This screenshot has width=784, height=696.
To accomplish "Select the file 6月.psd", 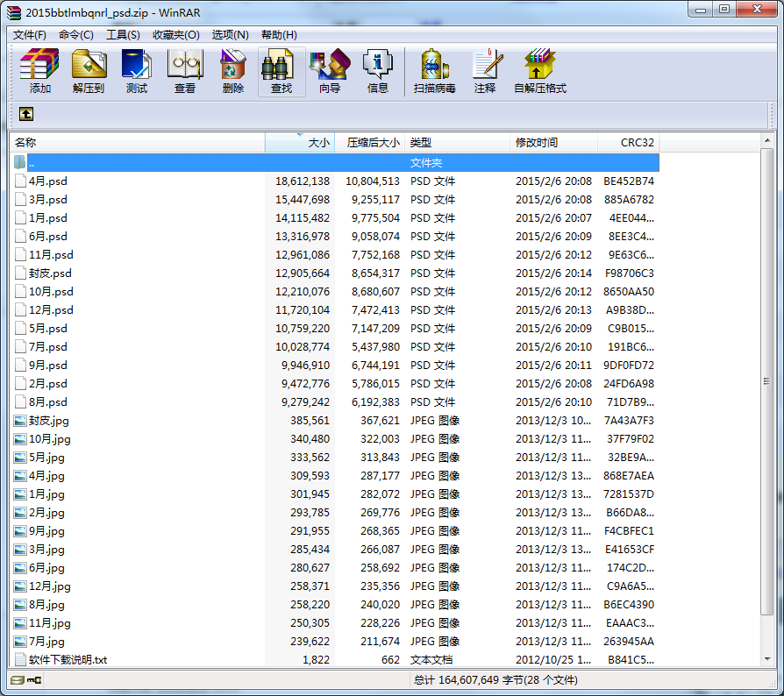I will [48, 237].
